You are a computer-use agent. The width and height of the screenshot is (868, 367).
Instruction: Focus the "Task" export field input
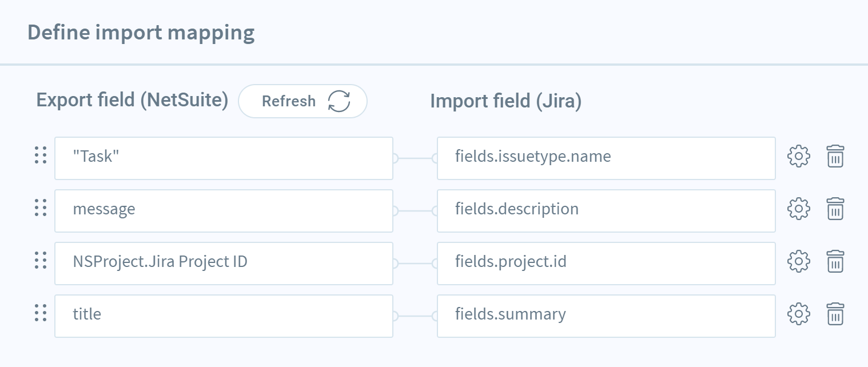(224, 158)
